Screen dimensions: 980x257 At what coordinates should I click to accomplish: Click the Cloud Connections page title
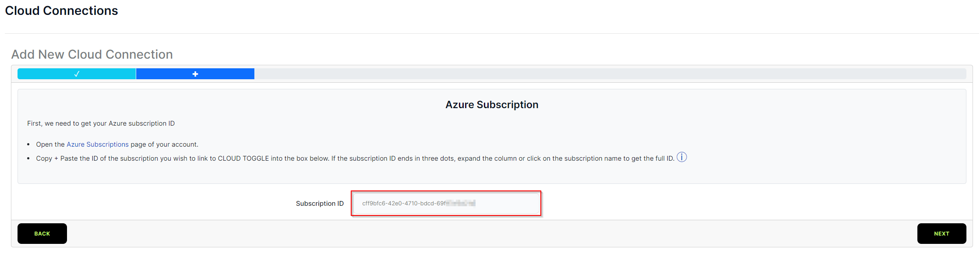(61, 11)
